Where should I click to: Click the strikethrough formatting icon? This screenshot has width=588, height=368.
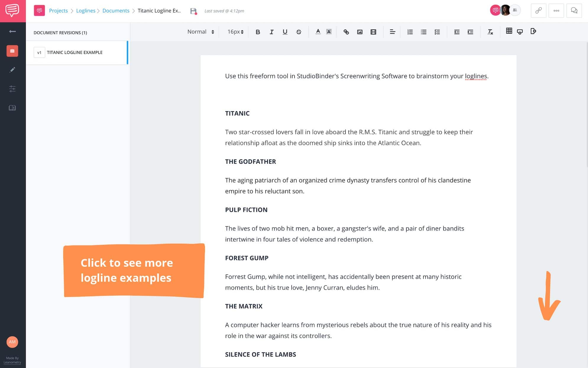[x=299, y=31]
